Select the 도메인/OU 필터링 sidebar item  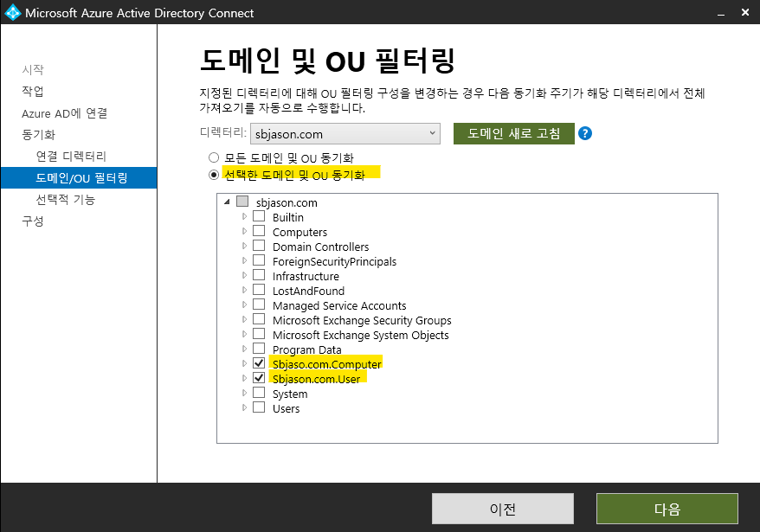[79, 178]
